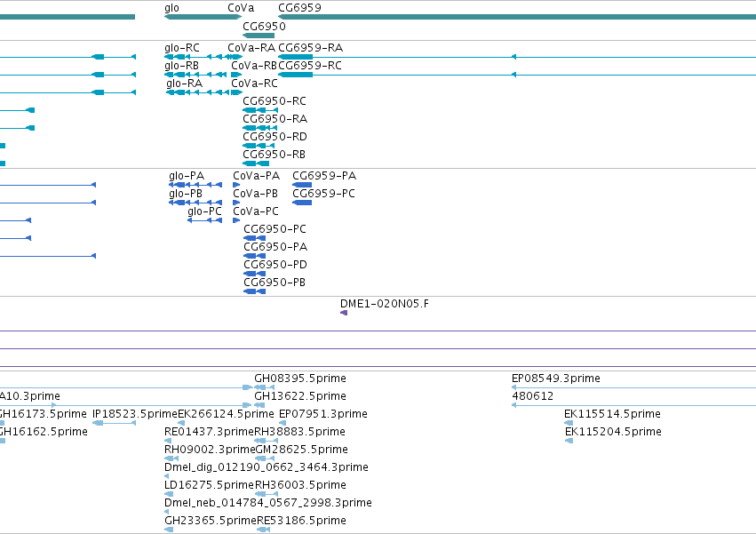Click the GH16162.5prime EST label
The image size is (756, 534).
(43, 432)
